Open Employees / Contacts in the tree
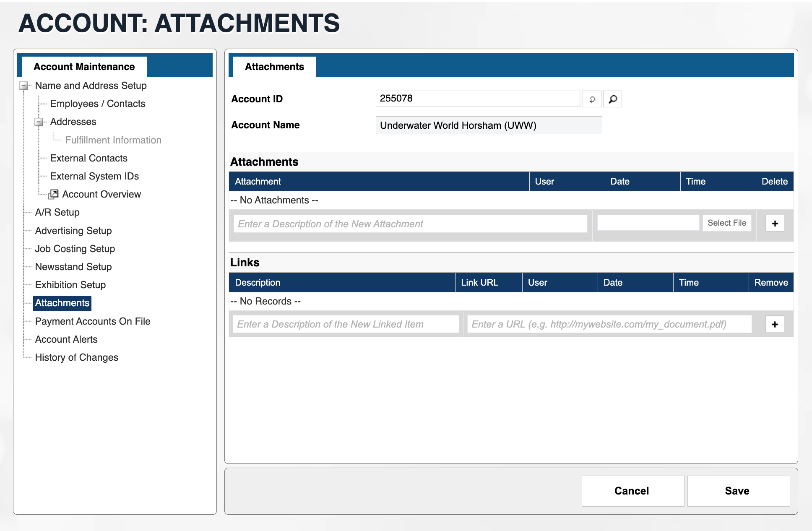 [97, 104]
